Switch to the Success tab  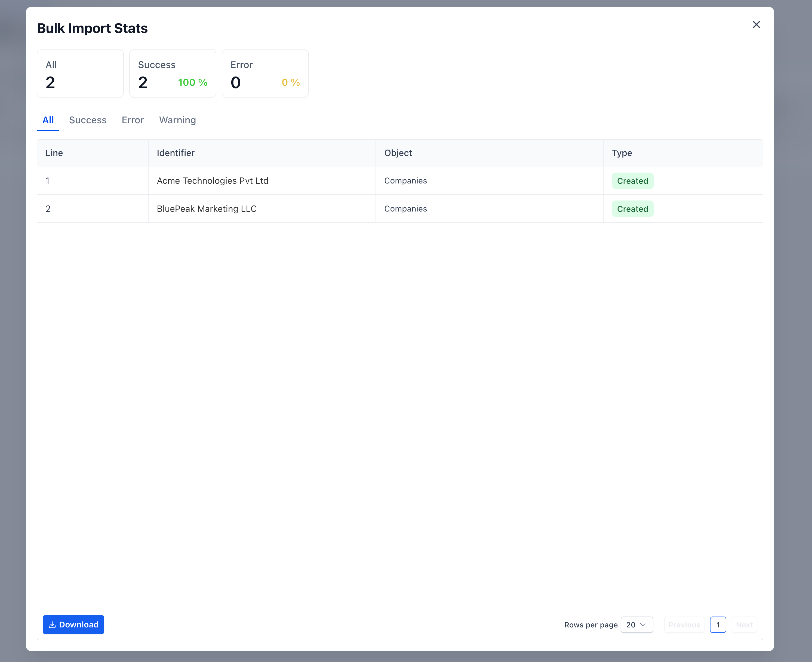(87, 120)
